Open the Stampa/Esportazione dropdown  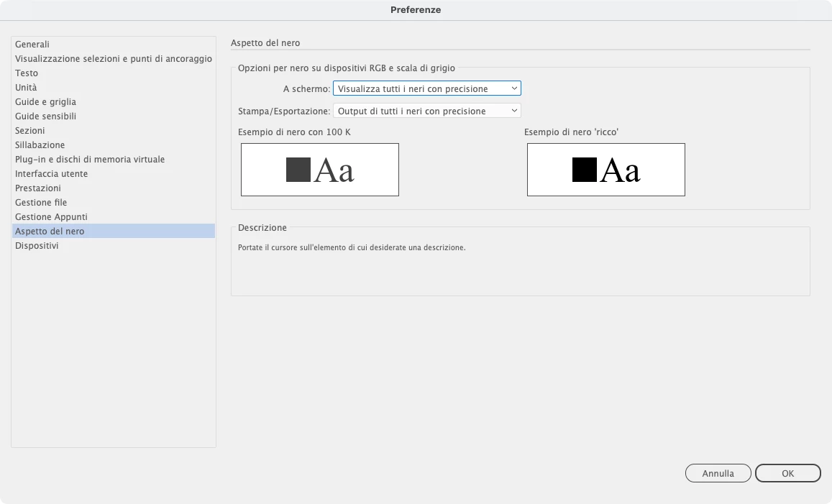(426, 111)
